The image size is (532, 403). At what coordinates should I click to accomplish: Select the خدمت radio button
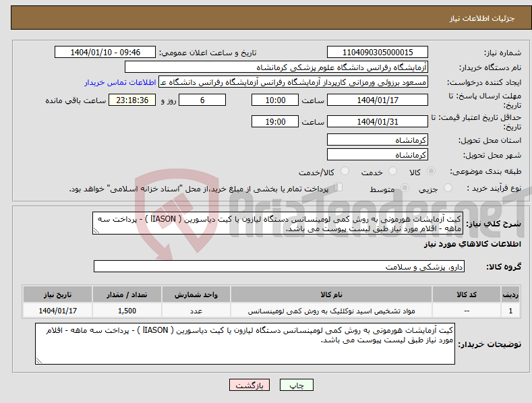coord(392,171)
